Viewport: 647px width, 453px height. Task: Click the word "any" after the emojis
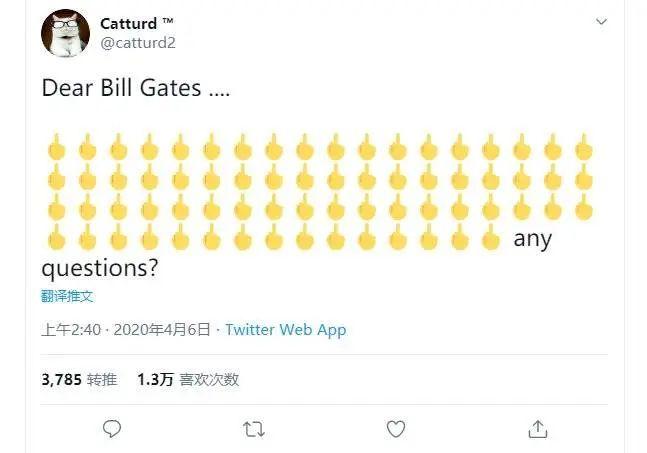coord(532,239)
